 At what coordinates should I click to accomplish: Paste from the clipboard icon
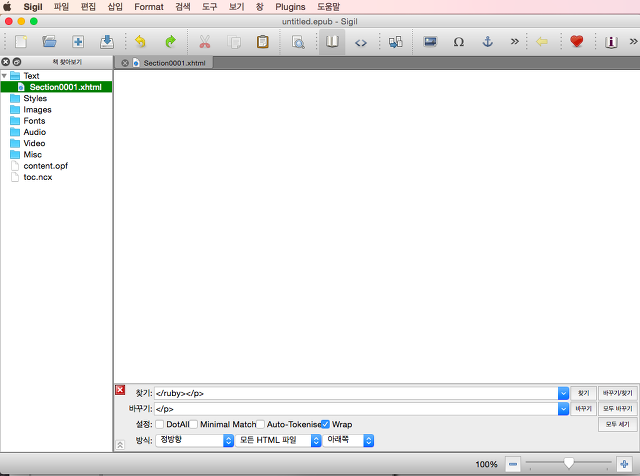[x=262, y=42]
